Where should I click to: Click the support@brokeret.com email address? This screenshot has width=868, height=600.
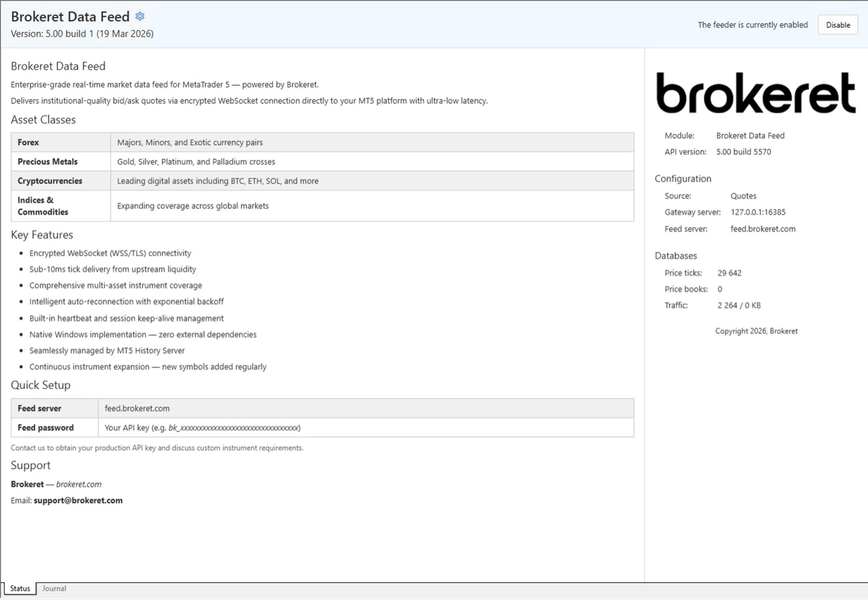tap(78, 500)
